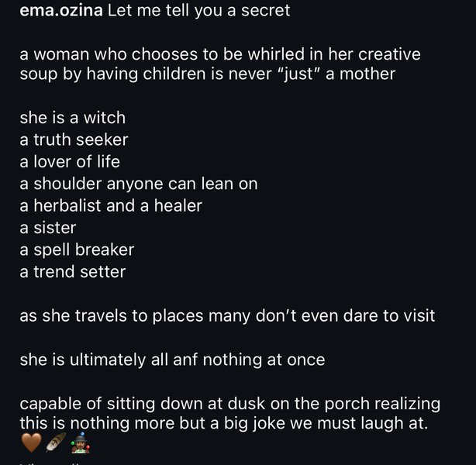Select the "Let me tell you a secret" text
476x465 pixels.
pyautogui.click(x=198, y=10)
